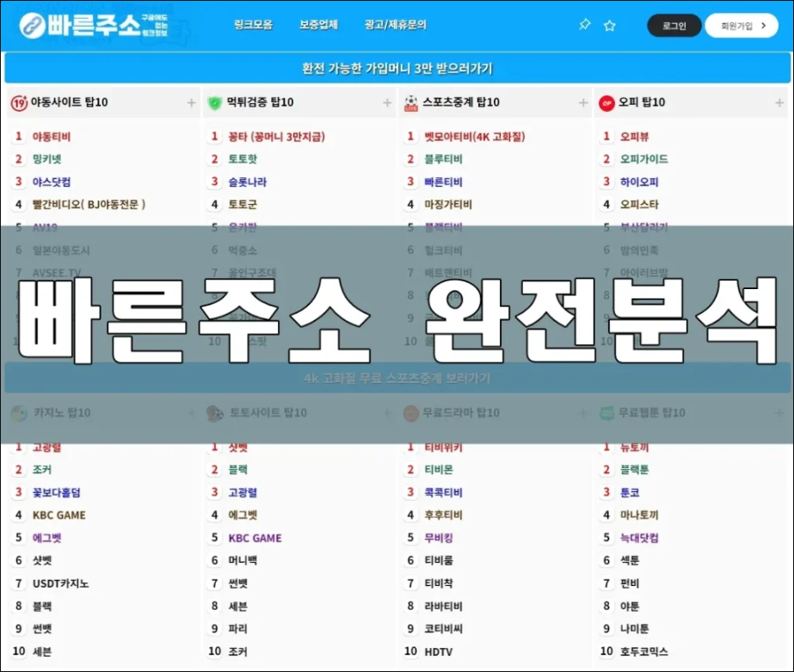Click the 로그인 button
Image resolution: width=794 pixels, height=672 pixels.
coord(673,26)
